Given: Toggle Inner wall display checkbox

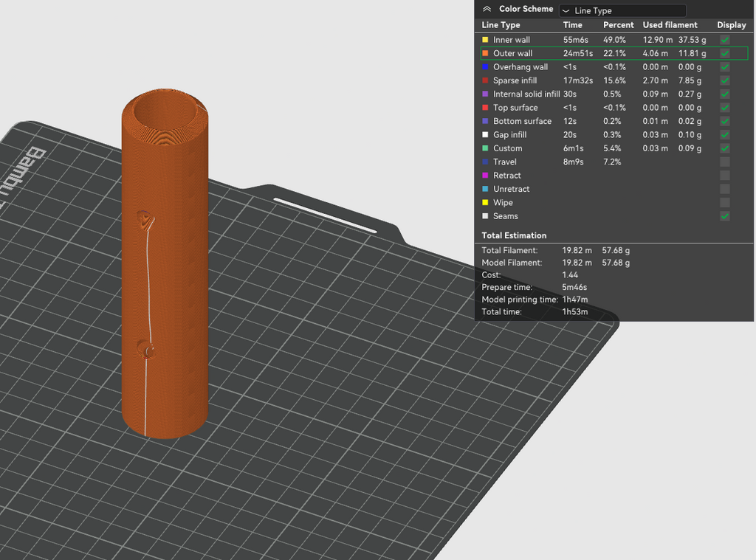Looking at the screenshot, I should [725, 40].
